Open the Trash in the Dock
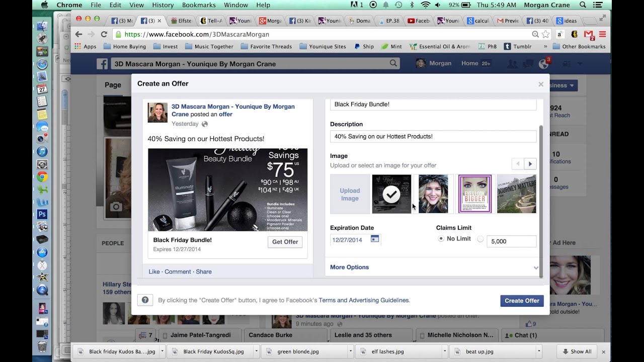This screenshot has height=362, width=644. (42, 346)
